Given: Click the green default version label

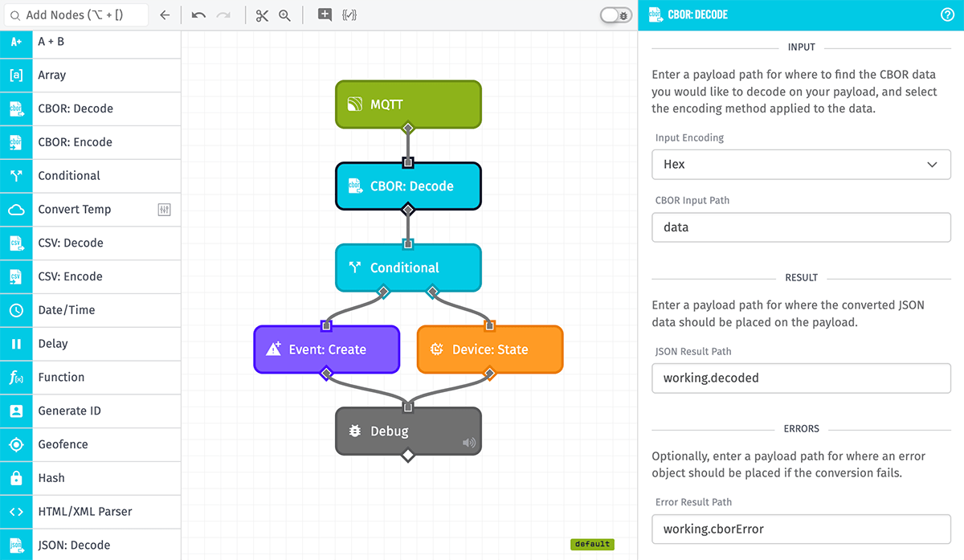Looking at the screenshot, I should coord(592,544).
